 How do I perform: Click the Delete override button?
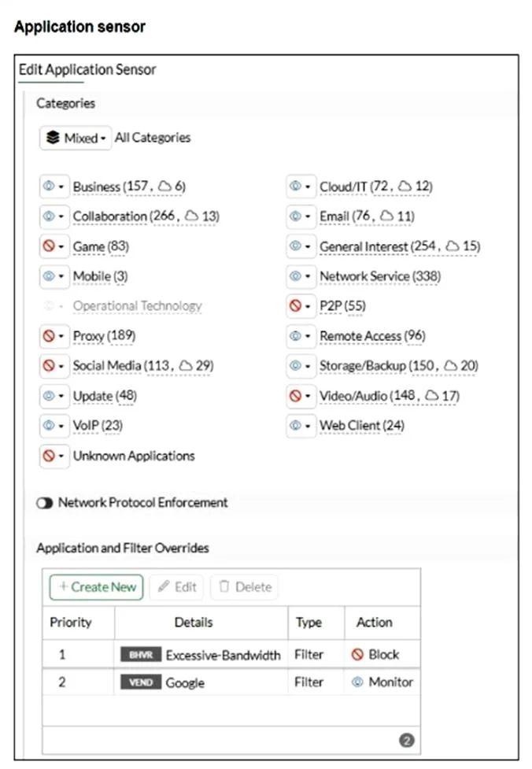tap(245, 587)
